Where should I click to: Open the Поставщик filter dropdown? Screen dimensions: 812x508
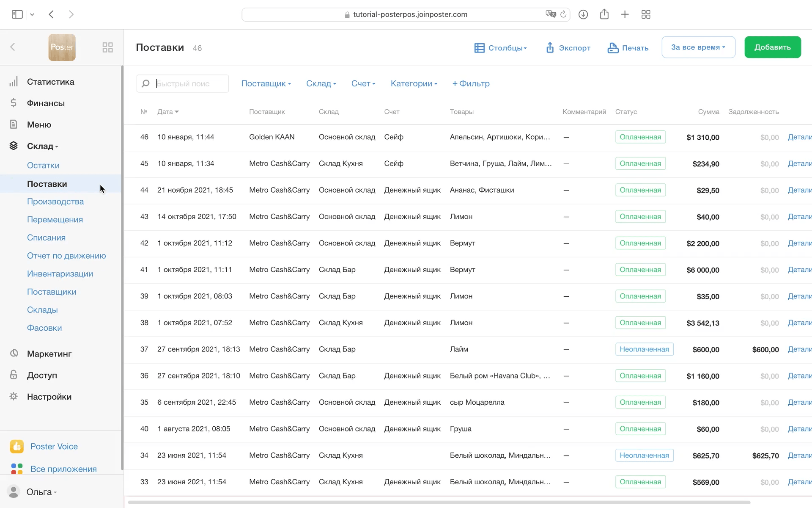[x=266, y=83]
